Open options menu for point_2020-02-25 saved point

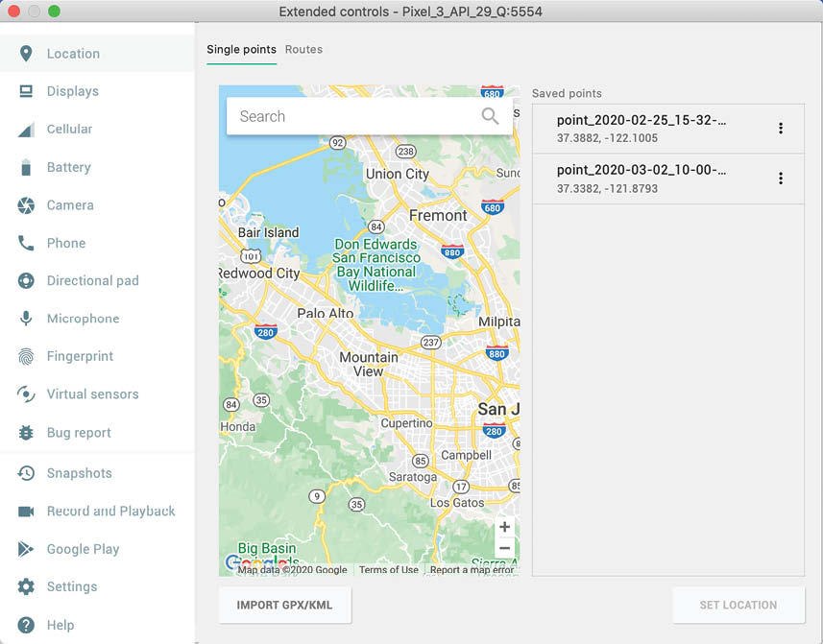click(781, 129)
